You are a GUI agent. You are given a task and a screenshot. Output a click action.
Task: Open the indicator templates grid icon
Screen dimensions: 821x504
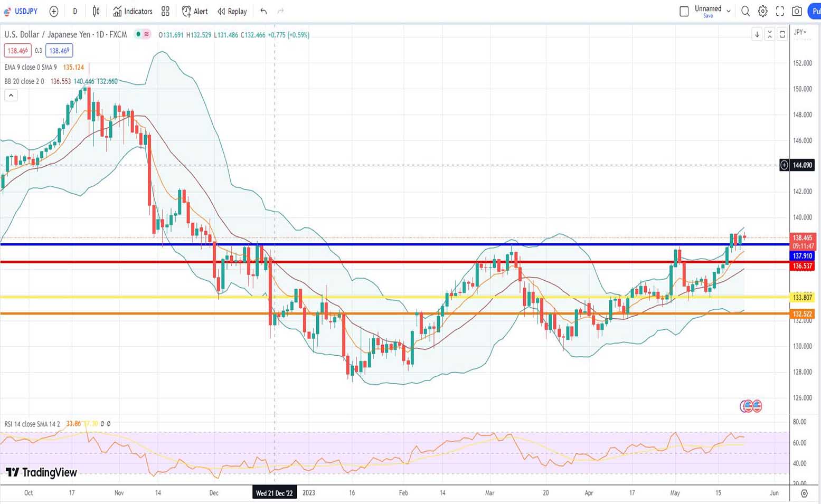pos(165,11)
